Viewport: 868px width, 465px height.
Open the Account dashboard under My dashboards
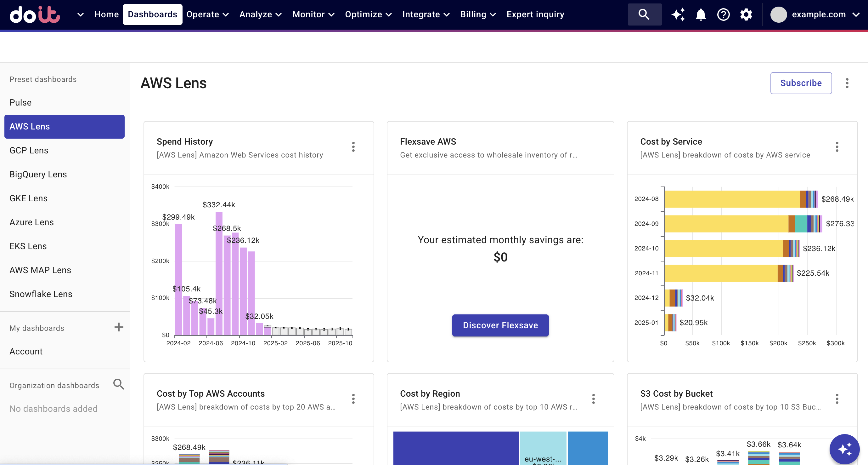[64, 351]
